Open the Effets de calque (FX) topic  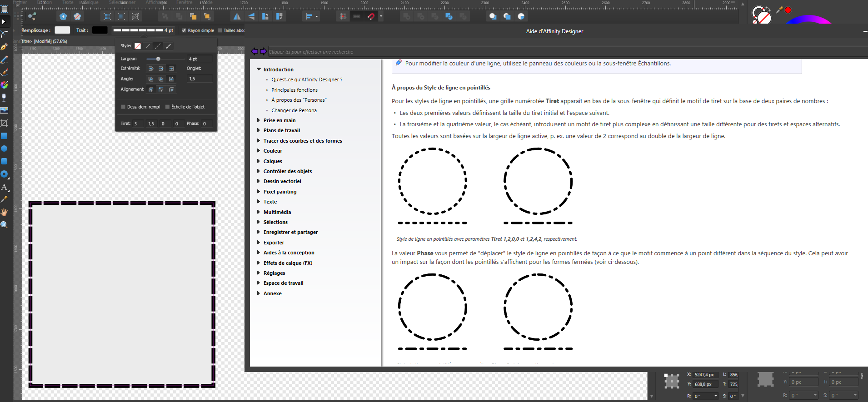click(288, 263)
